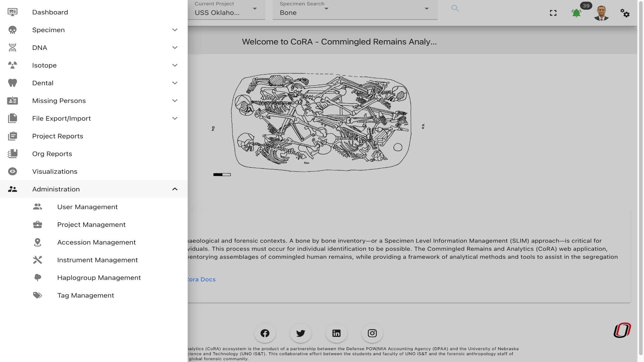Click the Project Reports clipboard icon

tap(12, 136)
